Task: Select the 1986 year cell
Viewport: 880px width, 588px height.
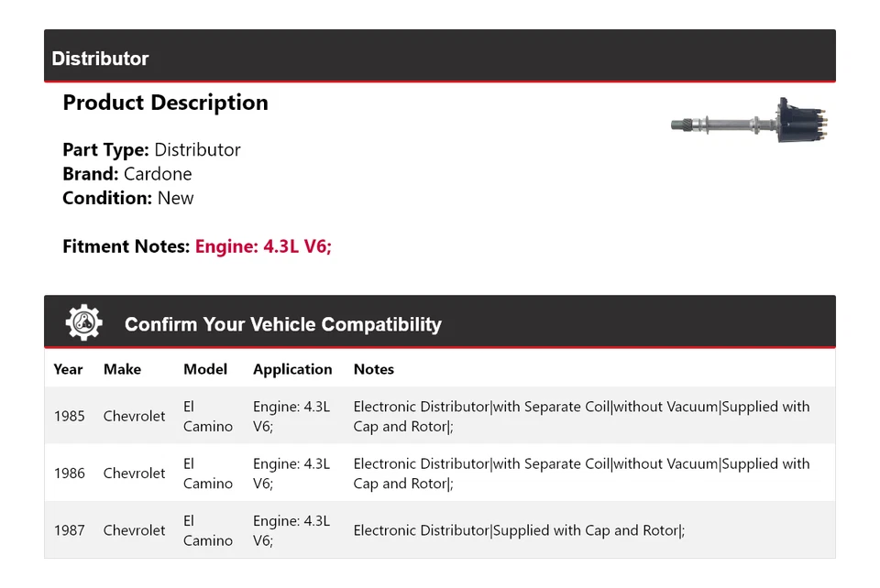Action: 69,474
